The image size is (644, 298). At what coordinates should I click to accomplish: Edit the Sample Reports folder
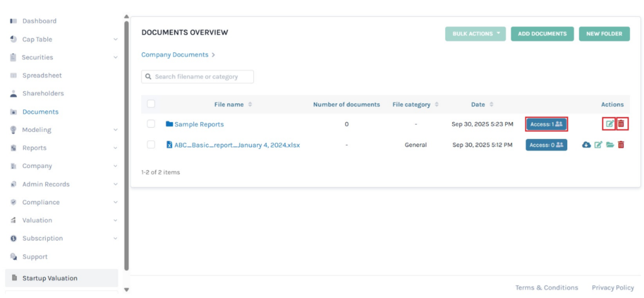[609, 124]
